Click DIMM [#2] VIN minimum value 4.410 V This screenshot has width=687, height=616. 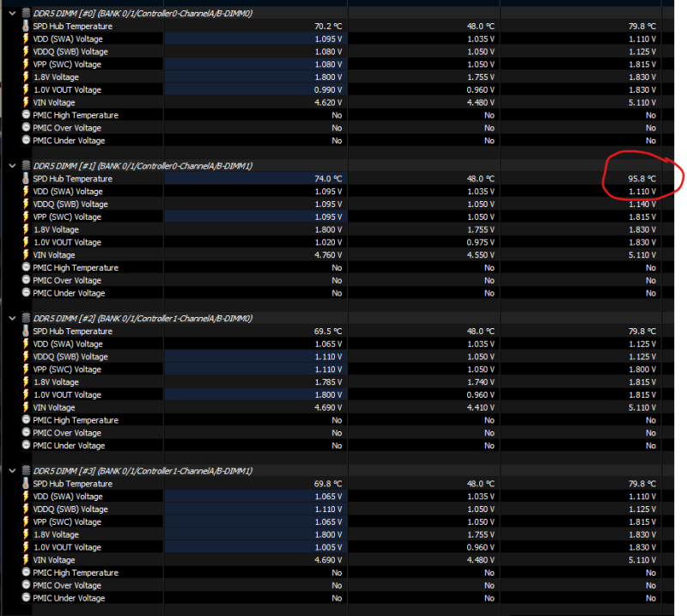tap(481, 408)
